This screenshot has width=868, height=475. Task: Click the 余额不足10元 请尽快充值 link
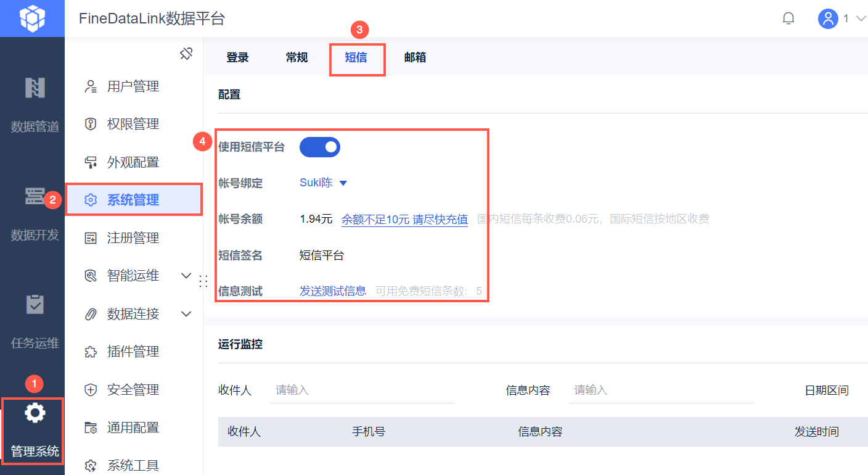[404, 219]
